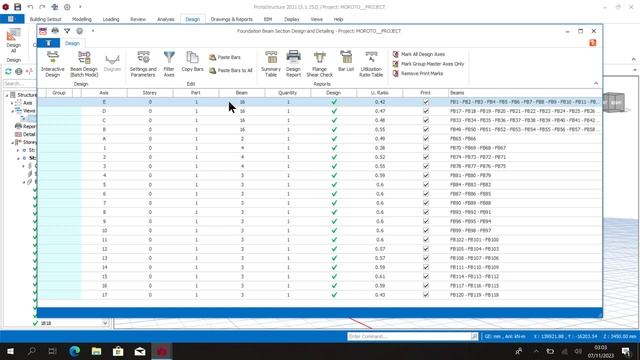
Task: Toggle Print checkbox for axis 1
Action: 426,148
